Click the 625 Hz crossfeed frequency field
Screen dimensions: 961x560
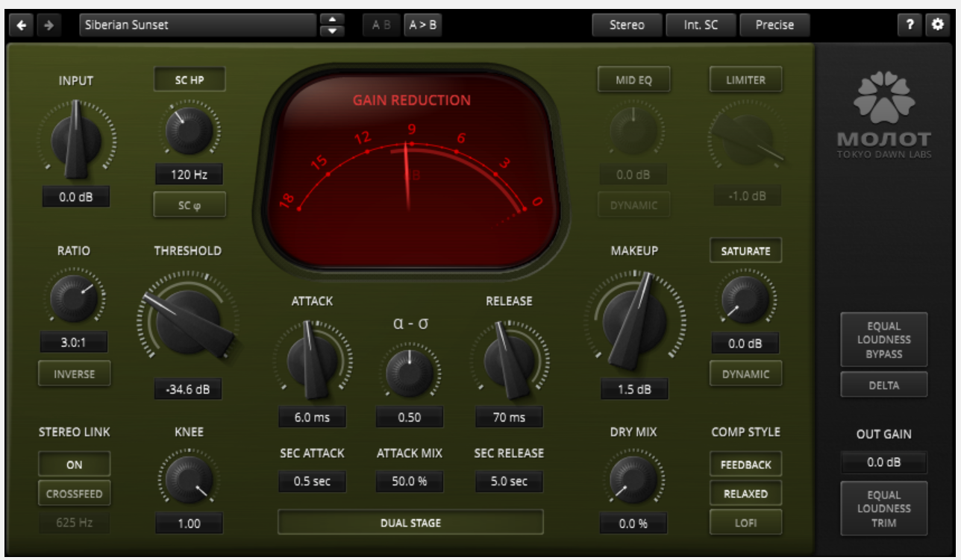[x=74, y=523]
